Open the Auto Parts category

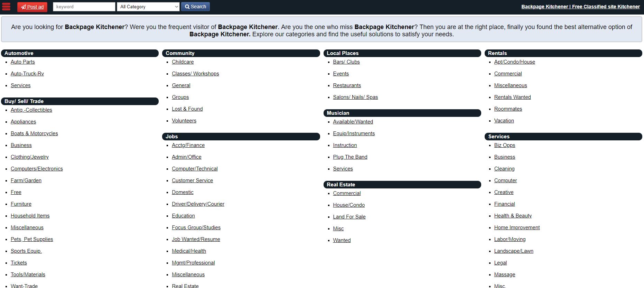[23, 62]
